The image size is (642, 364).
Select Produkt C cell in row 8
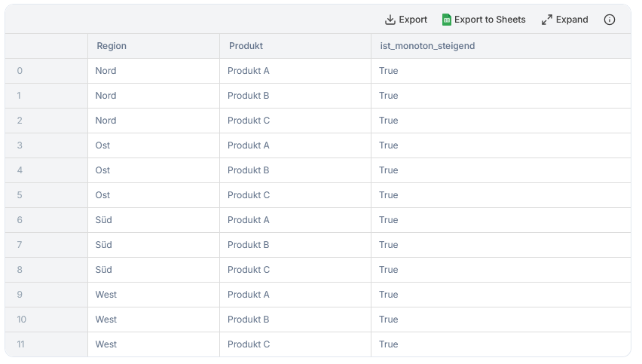click(249, 270)
